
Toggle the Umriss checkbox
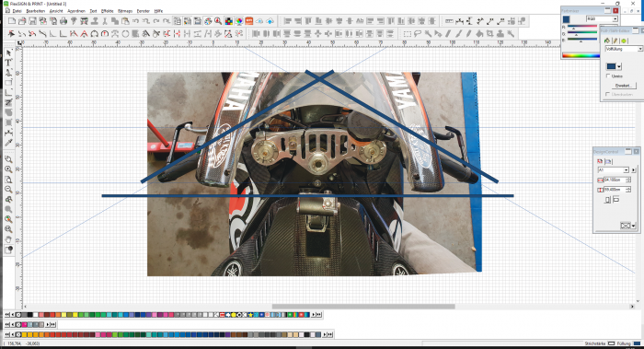tap(608, 76)
